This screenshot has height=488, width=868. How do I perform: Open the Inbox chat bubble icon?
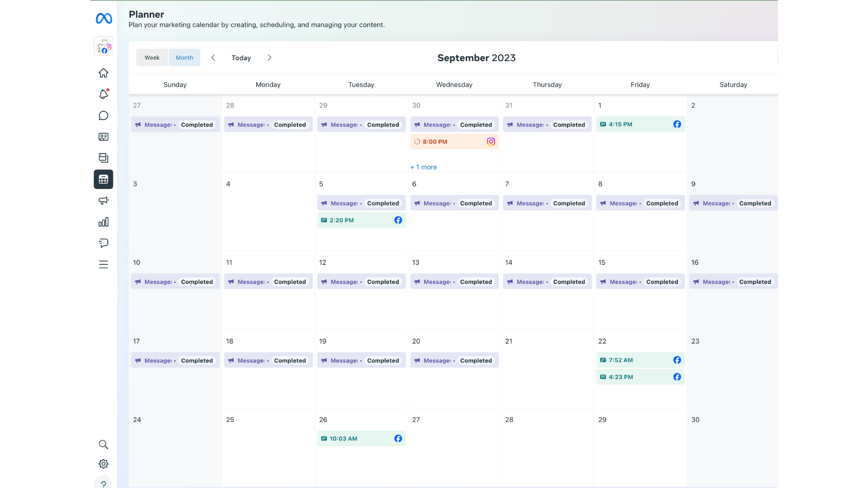pos(104,116)
